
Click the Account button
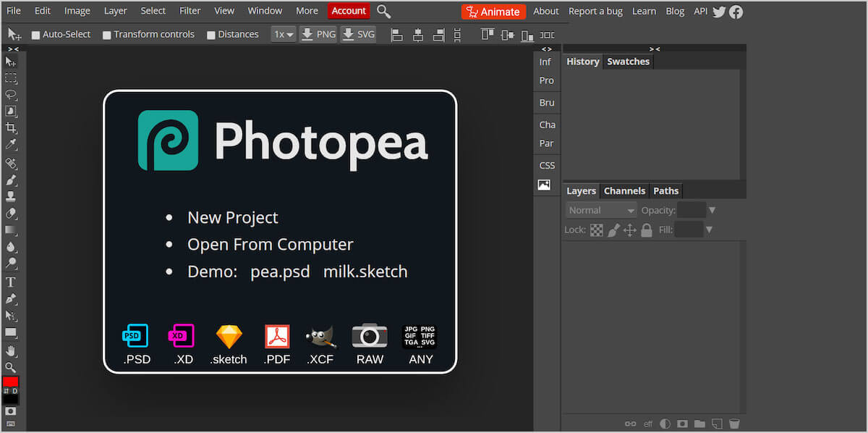point(349,11)
